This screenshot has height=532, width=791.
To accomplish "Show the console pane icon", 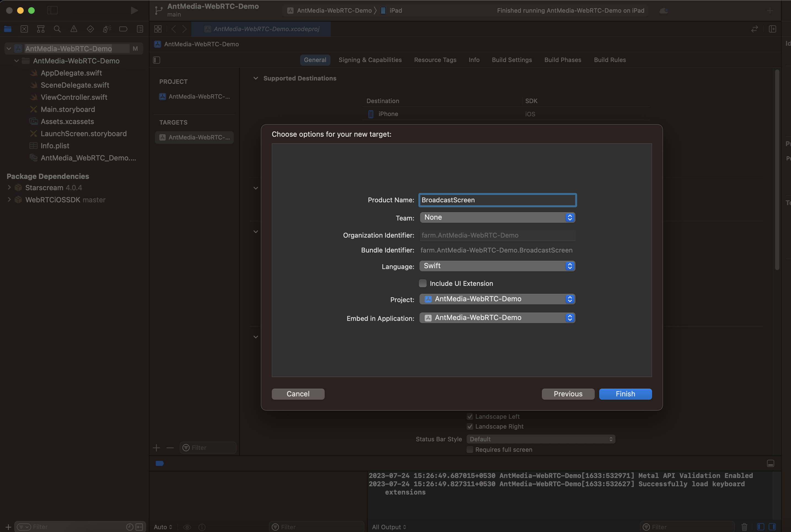I will 772,527.
